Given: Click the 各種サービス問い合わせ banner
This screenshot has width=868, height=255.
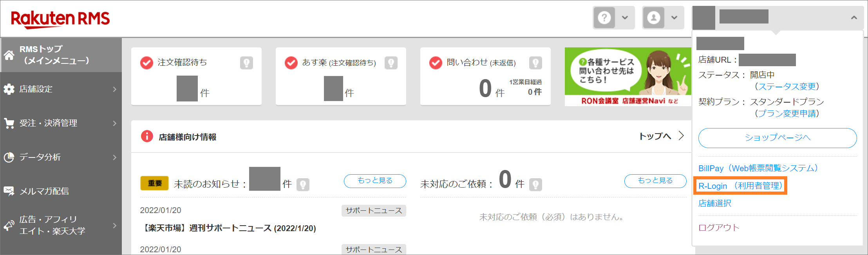Looking at the screenshot, I should (628, 77).
